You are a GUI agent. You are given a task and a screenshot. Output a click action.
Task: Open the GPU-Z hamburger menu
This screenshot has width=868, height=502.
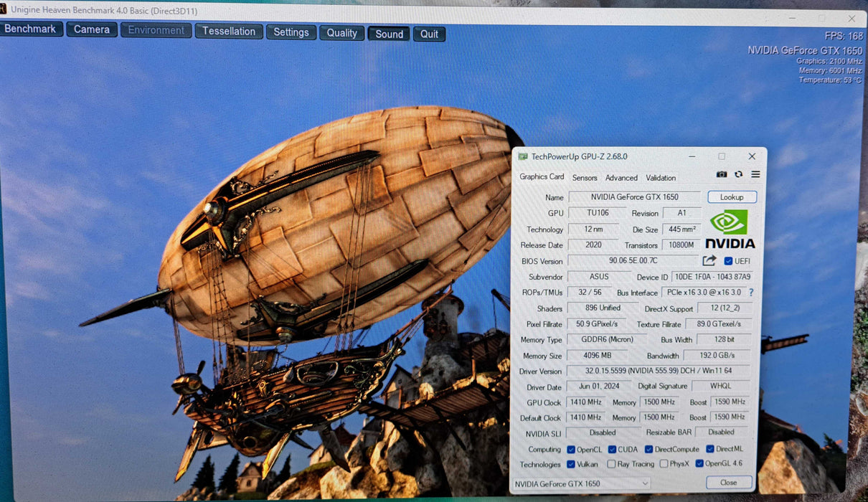tap(755, 174)
